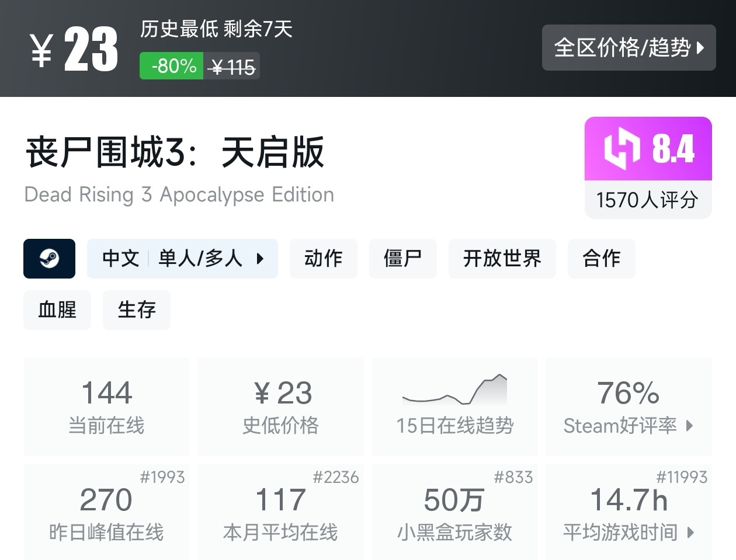Select the 生存 tag
Image resolution: width=736 pixels, height=560 pixels.
pos(137,309)
